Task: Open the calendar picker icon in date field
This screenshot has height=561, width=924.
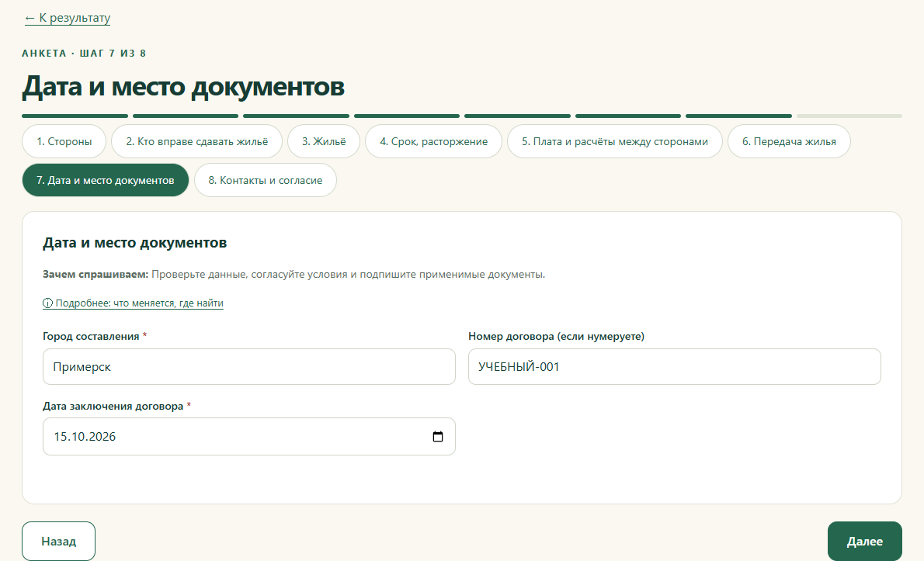Action: [x=437, y=436]
